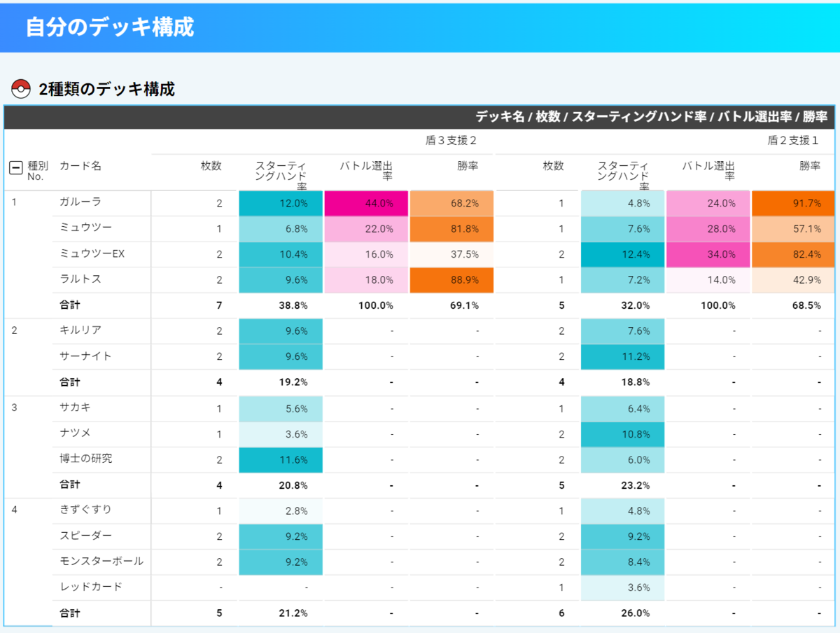Click 枚数 header under 盾2支援1
840x633 pixels.
553,166
